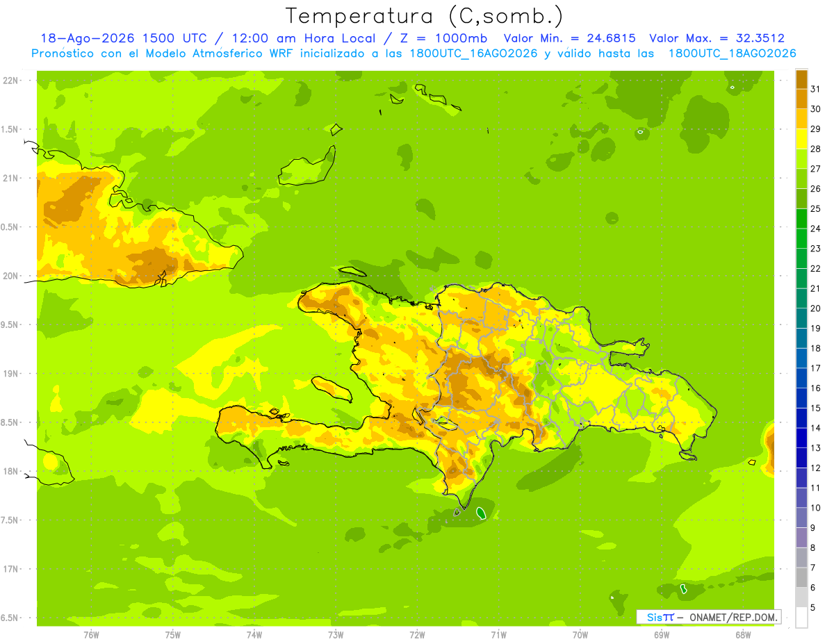Click the '21N' latitude axis label
834x644 pixels.
pos(10,179)
